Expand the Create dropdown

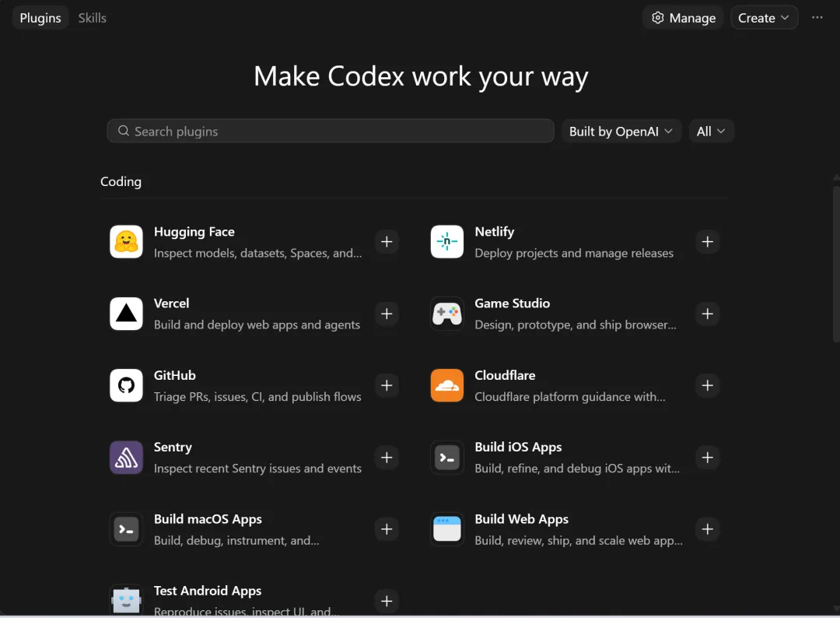tap(764, 18)
